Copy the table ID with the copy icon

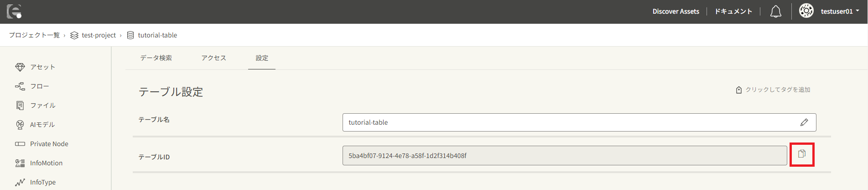point(802,154)
